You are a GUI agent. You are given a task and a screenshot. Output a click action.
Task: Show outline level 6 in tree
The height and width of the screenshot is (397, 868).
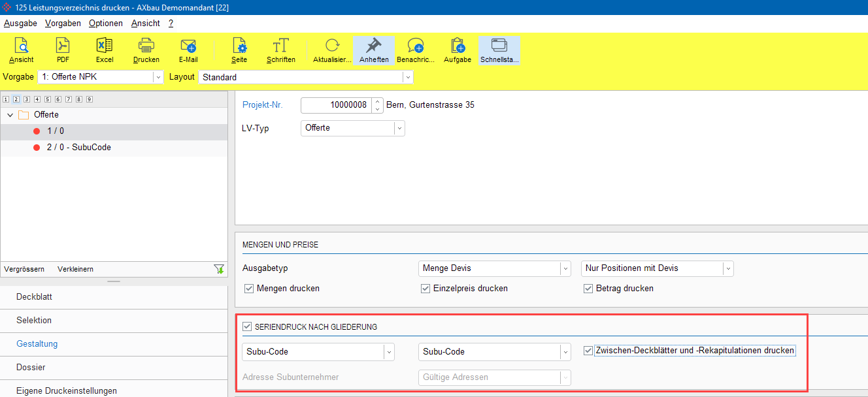[58, 99]
